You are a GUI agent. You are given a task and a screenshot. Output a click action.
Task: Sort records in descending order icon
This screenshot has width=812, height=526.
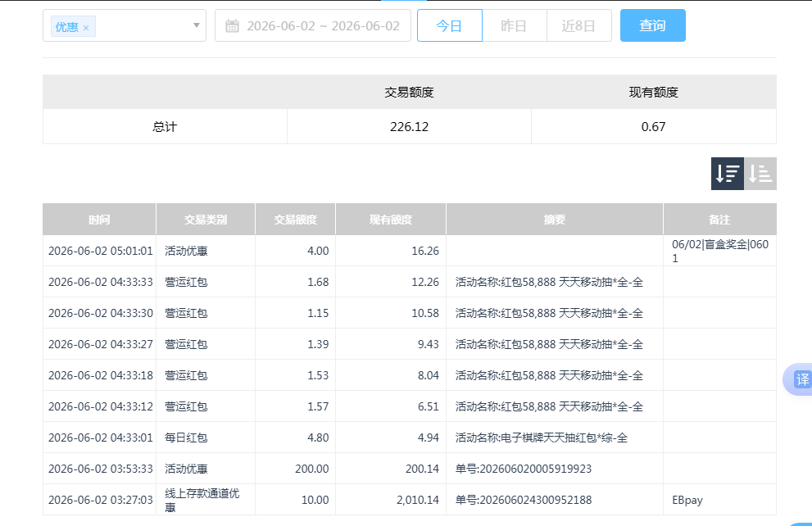[x=727, y=174]
